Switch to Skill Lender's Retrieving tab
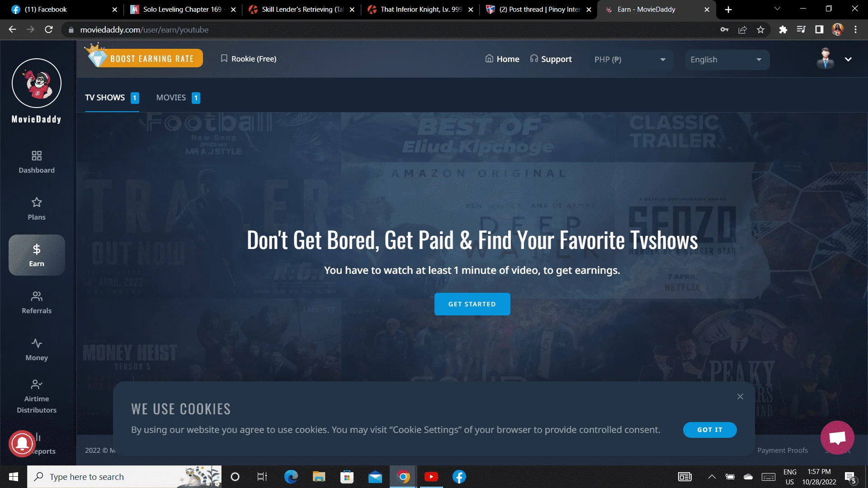868x488 pixels. [302, 9]
